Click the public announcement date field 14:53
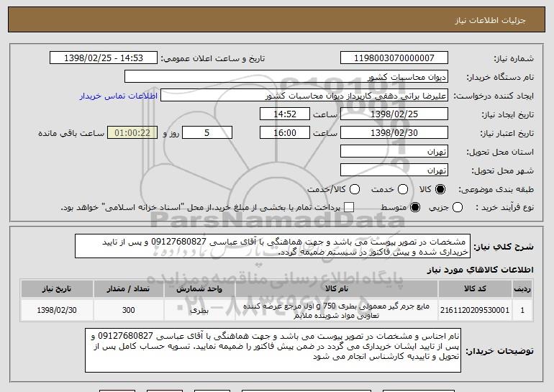Image resolution: width=554 pixels, height=392 pixels. click(x=104, y=58)
